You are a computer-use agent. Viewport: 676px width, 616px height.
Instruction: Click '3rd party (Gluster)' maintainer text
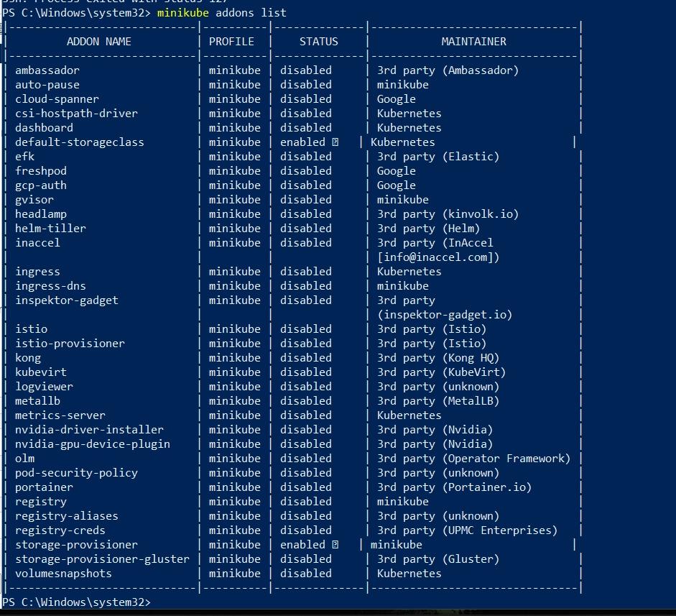438,559
